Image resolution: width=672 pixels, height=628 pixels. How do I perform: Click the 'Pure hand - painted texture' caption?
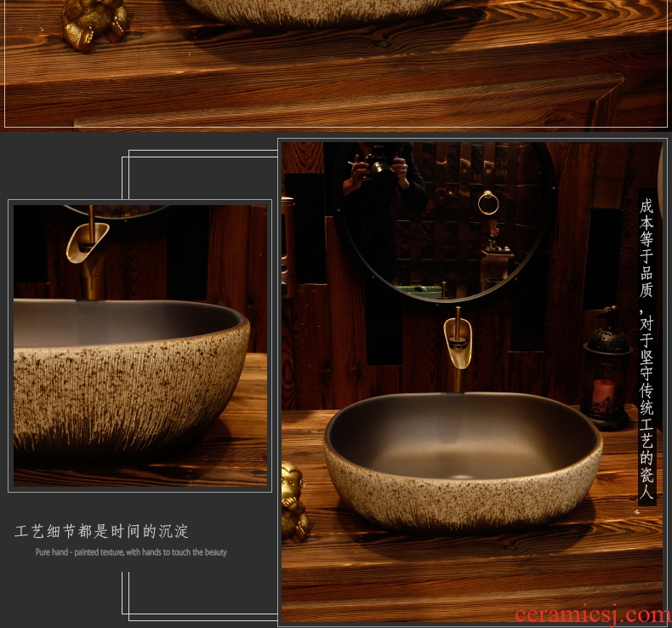(x=131, y=552)
